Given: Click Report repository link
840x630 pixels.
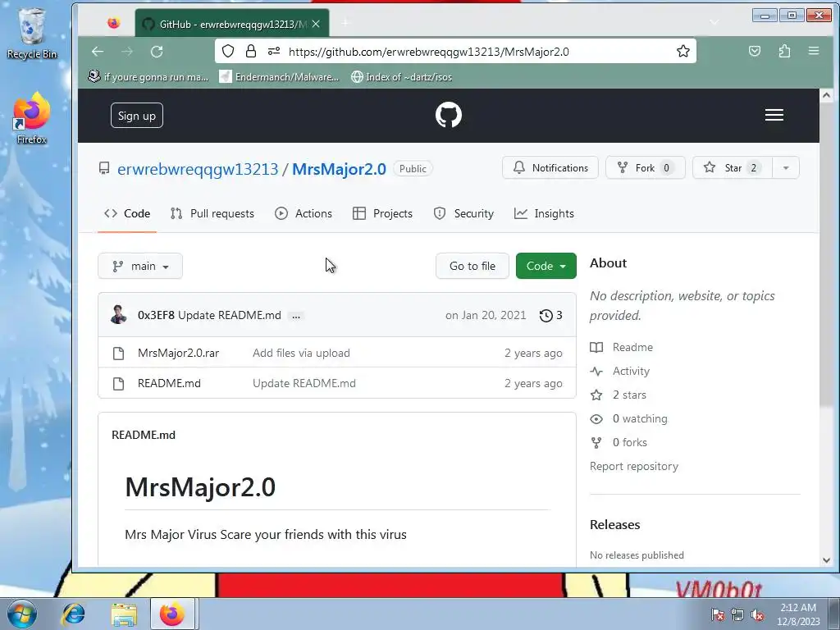Looking at the screenshot, I should pos(634,467).
